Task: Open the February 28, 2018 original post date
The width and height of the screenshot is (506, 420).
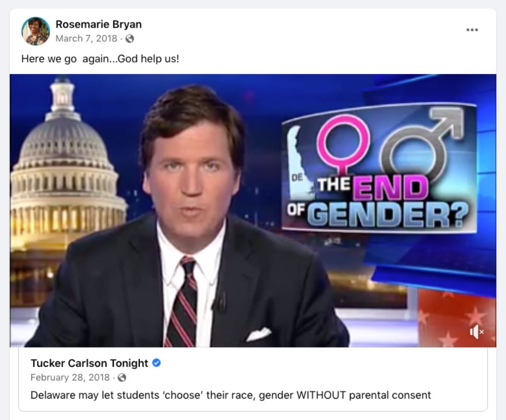Action: point(70,377)
